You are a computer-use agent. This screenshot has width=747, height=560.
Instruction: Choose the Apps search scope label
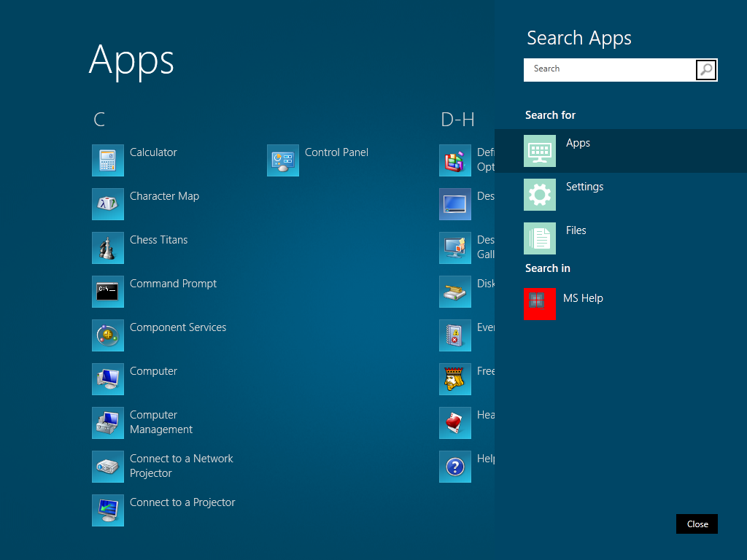tap(578, 143)
